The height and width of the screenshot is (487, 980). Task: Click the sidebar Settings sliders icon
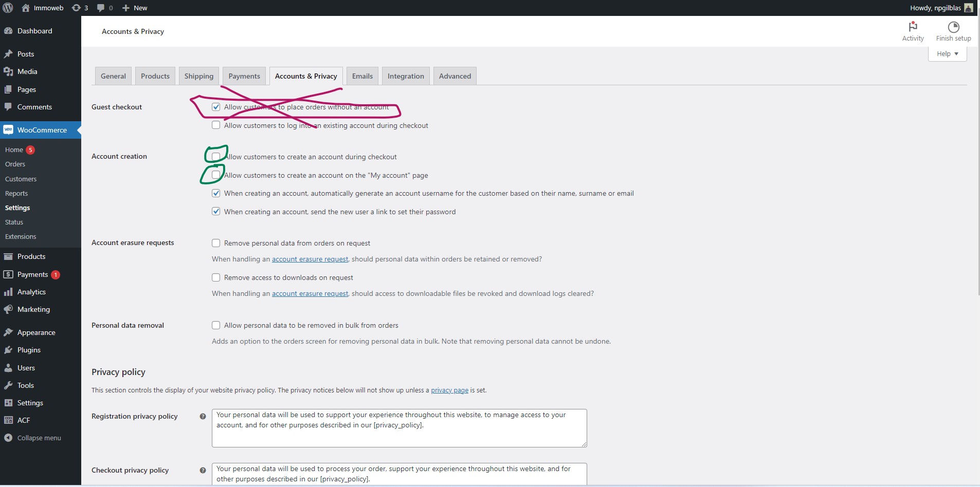[8, 403]
